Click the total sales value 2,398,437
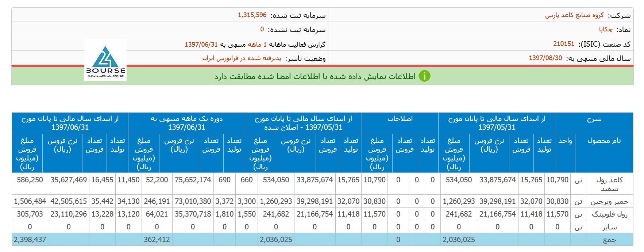The image size is (644, 252). [30, 240]
